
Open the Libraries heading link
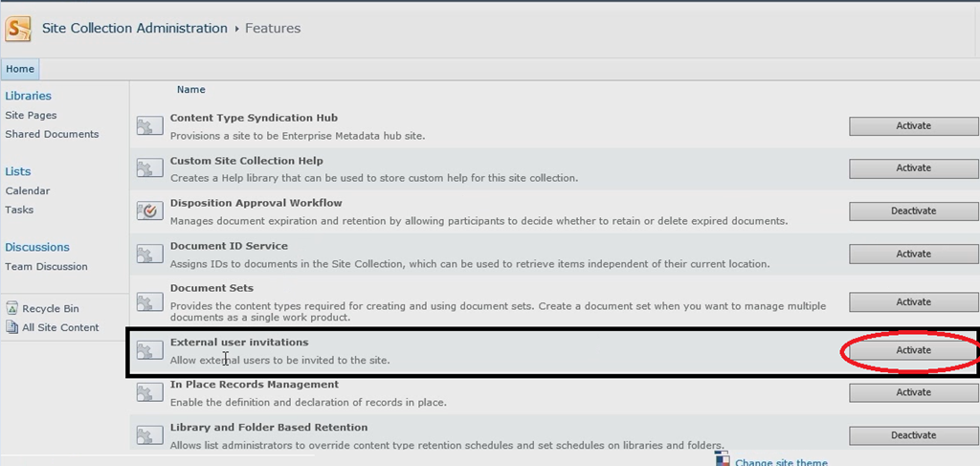pyautogui.click(x=28, y=96)
